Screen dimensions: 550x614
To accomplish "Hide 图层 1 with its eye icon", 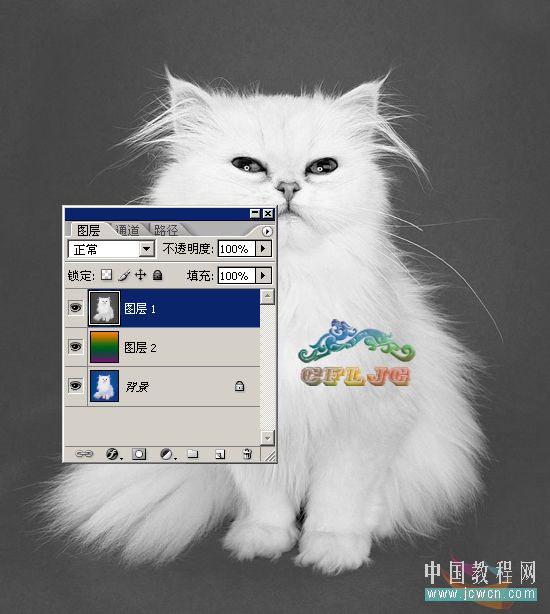I will tap(76, 308).
